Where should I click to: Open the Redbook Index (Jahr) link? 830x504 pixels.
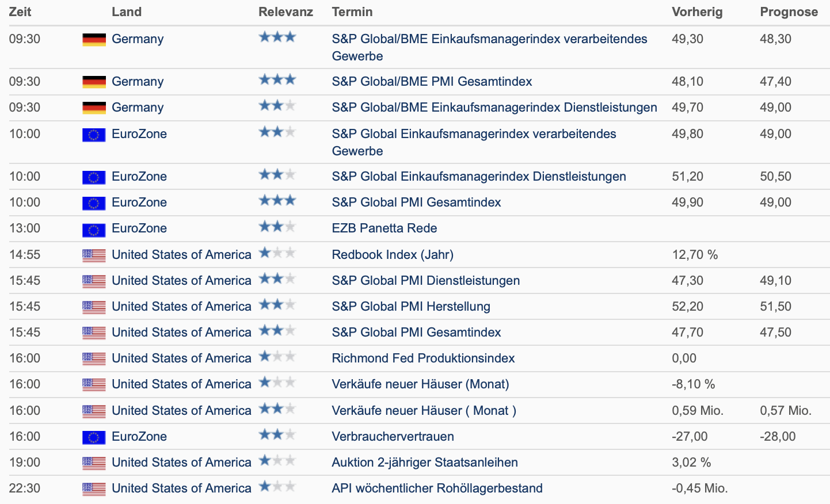pyautogui.click(x=393, y=255)
